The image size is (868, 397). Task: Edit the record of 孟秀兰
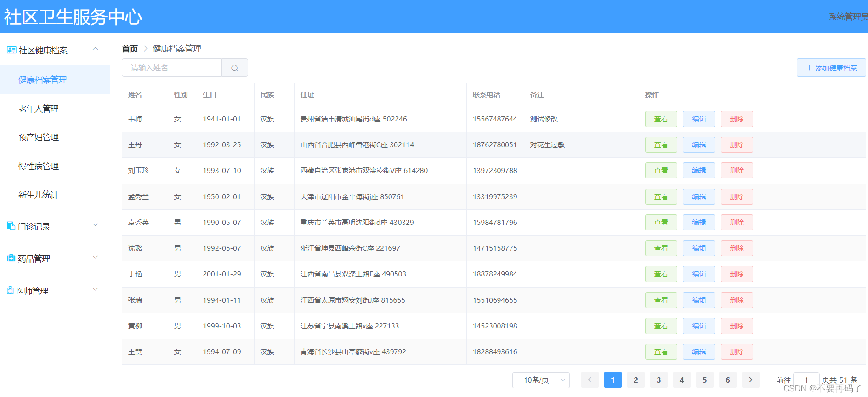[699, 197]
